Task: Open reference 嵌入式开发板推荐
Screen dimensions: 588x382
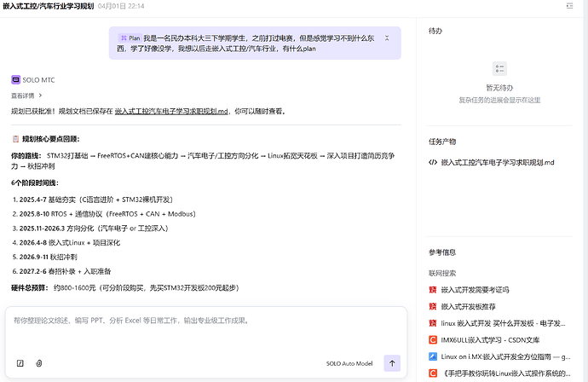Action: (x=468, y=307)
